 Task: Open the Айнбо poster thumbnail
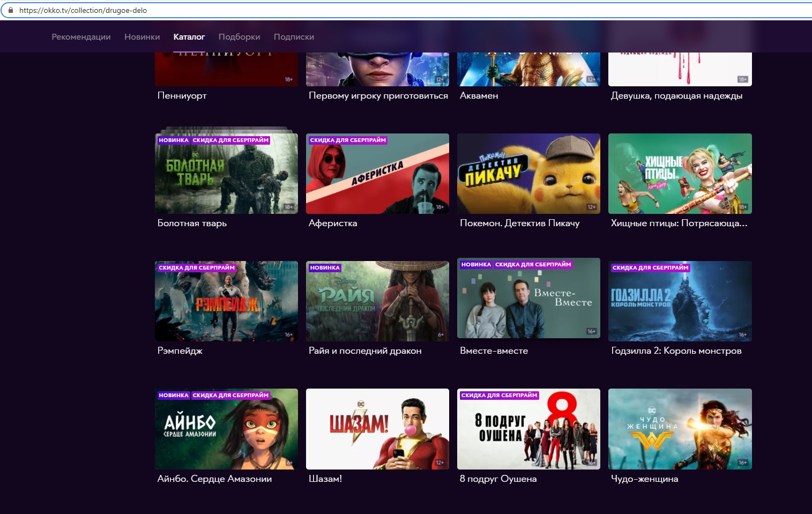point(226,429)
